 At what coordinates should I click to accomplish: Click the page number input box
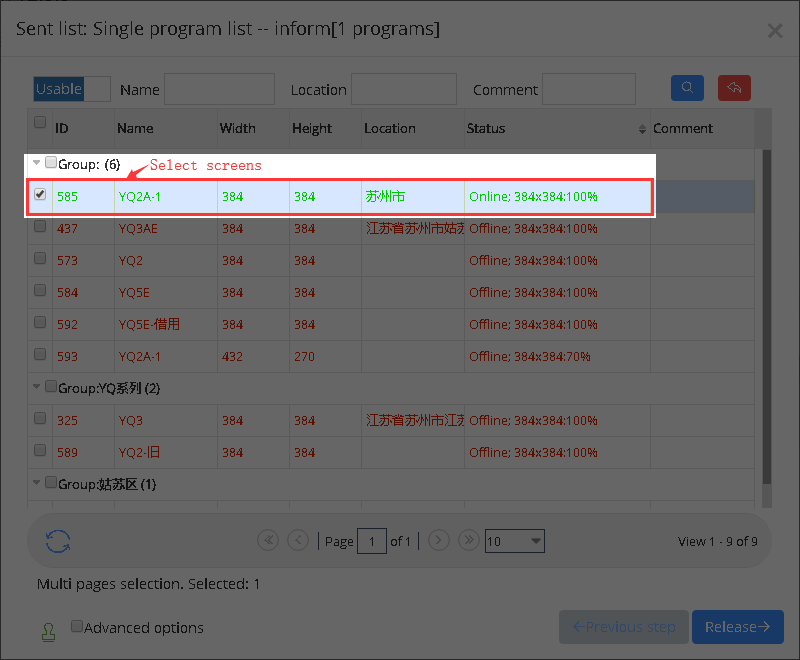[372, 541]
